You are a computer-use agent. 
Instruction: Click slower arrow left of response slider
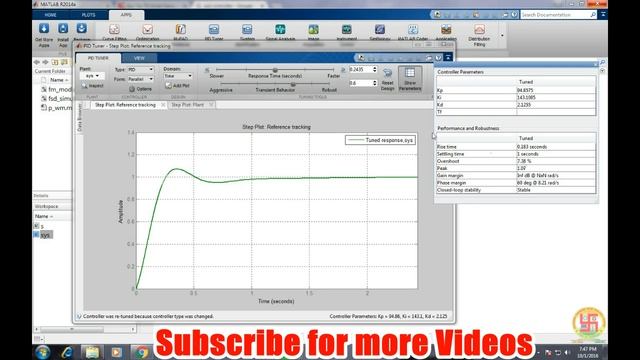click(x=207, y=70)
